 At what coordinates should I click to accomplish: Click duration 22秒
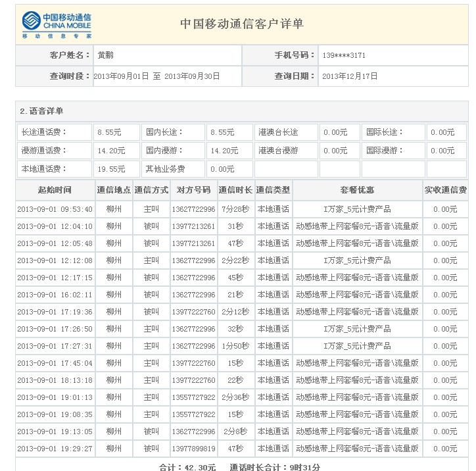pyautogui.click(x=235, y=380)
